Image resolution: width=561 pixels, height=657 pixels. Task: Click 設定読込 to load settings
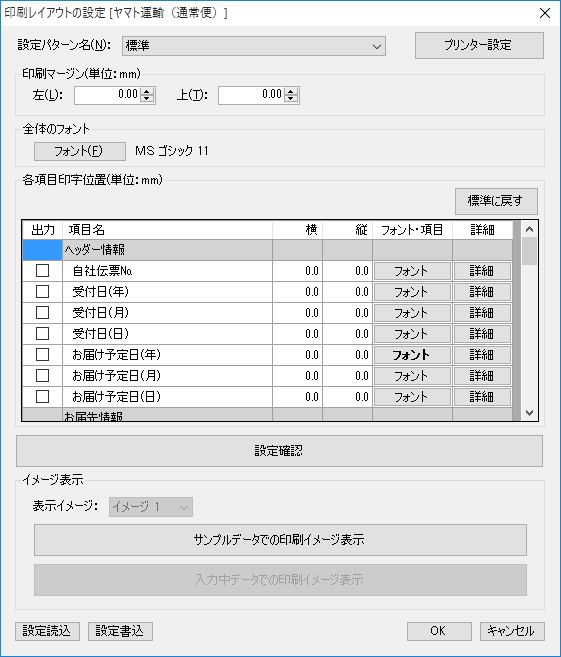pos(47,631)
